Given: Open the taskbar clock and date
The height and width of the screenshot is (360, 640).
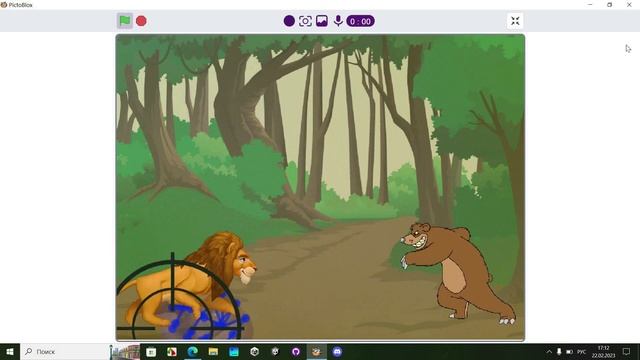Looking at the screenshot, I should click(603, 351).
